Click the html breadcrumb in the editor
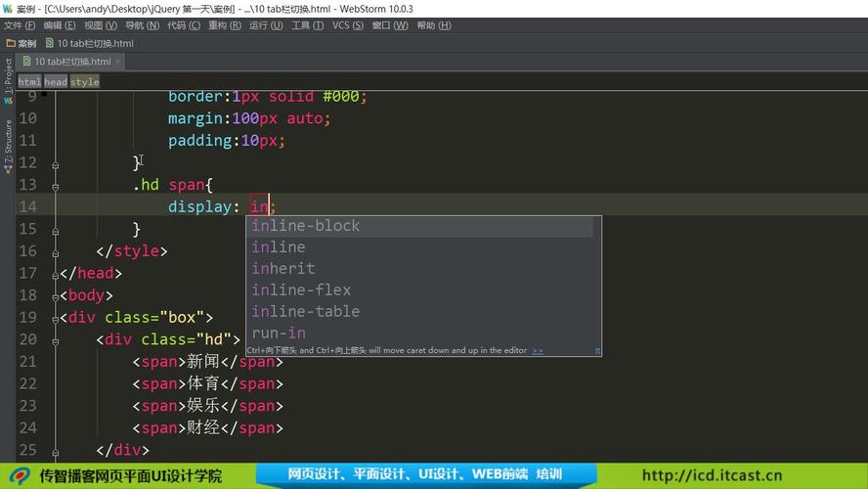 (29, 82)
